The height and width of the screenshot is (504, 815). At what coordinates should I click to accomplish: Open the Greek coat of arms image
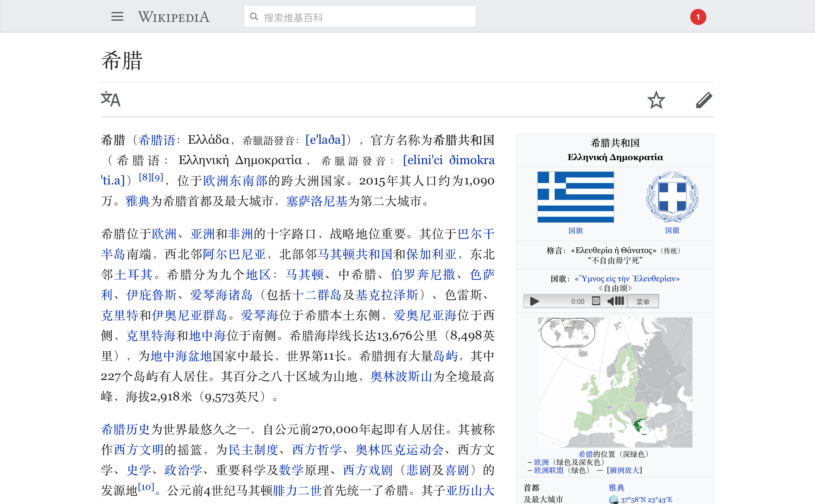(672, 197)
